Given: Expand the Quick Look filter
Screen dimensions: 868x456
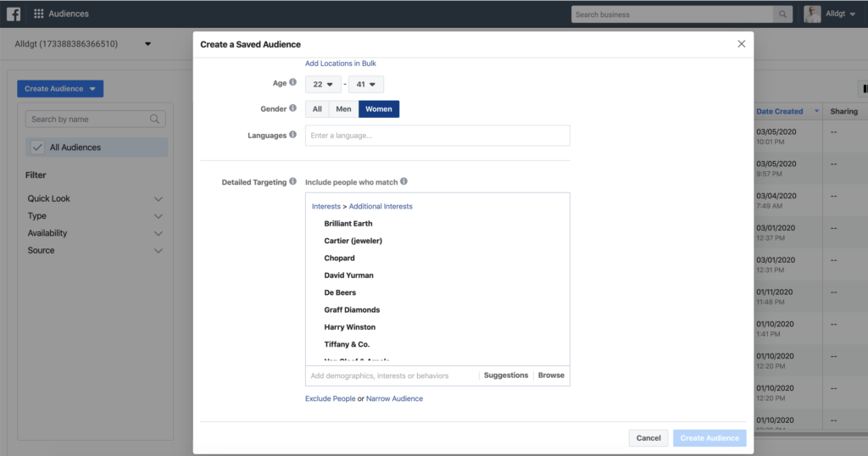Looking at the screenshot, I should (95, 198).
